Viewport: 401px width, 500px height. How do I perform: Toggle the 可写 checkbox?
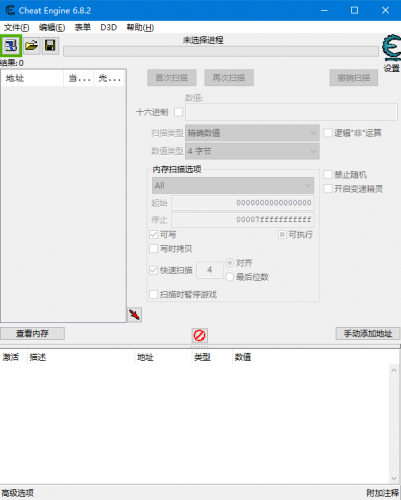tap(153, 235)
